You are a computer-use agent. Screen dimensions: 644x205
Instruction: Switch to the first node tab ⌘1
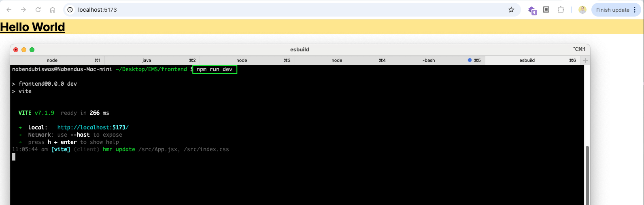[x=57, y=60]
